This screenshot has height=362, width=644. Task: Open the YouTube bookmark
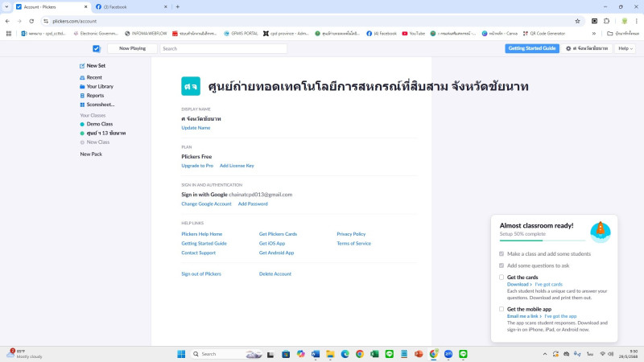pos(414,33)
